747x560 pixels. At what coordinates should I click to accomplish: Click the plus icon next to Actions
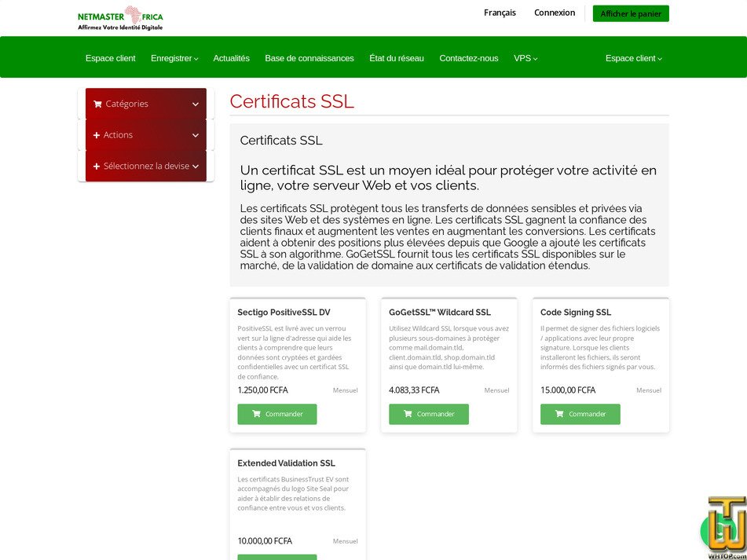coord(97,135)
